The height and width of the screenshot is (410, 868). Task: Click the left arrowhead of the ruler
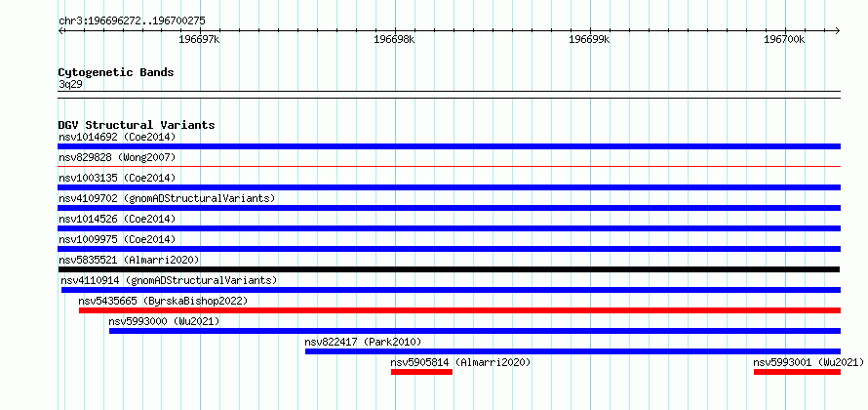click(x=60, y=30)
